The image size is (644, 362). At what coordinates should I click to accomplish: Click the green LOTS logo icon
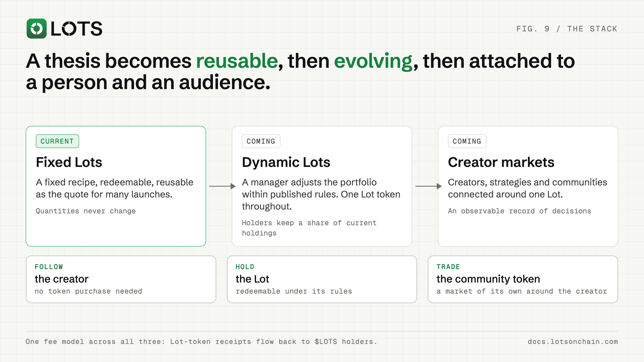[36, 29]
